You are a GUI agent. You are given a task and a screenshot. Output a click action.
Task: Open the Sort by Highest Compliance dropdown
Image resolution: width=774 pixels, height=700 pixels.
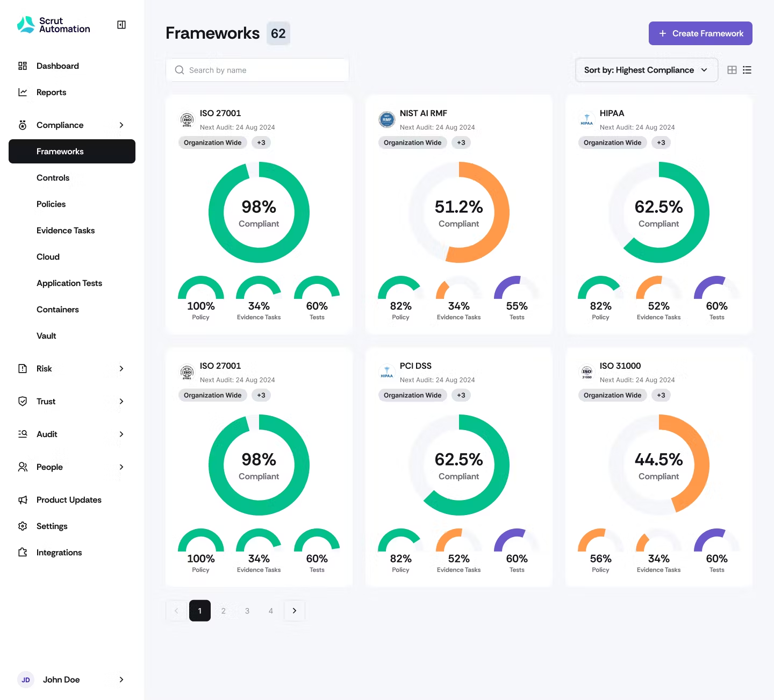tap(646, 70)
